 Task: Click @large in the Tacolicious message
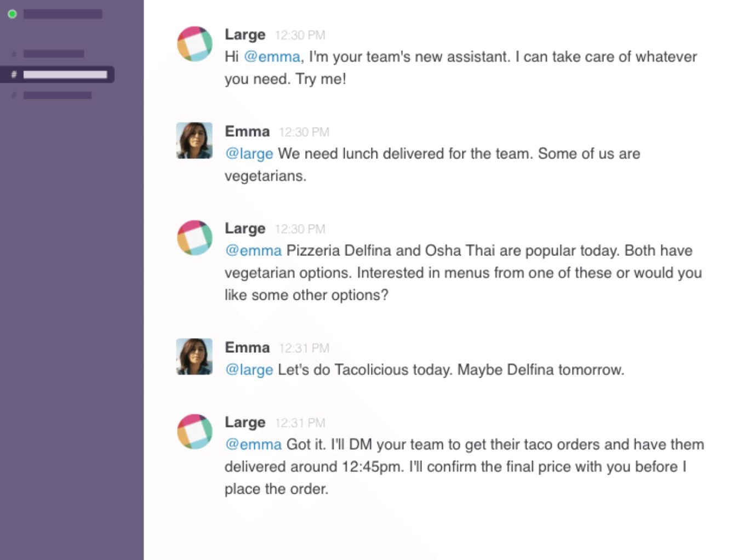pyautogui.click(x=249, y=370)
